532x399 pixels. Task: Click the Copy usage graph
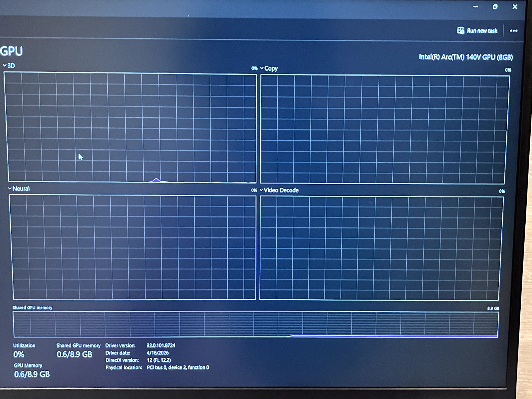(384, 129)
